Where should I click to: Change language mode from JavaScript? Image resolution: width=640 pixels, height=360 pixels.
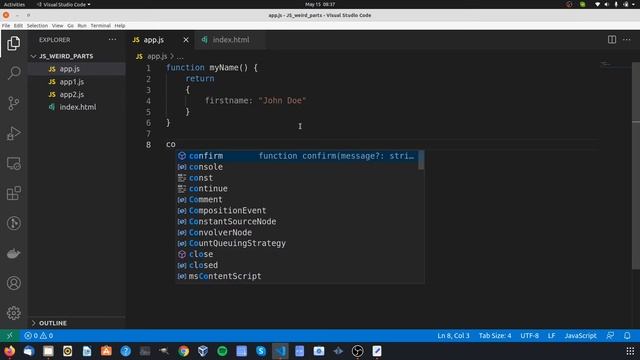(x=580, y=336)
